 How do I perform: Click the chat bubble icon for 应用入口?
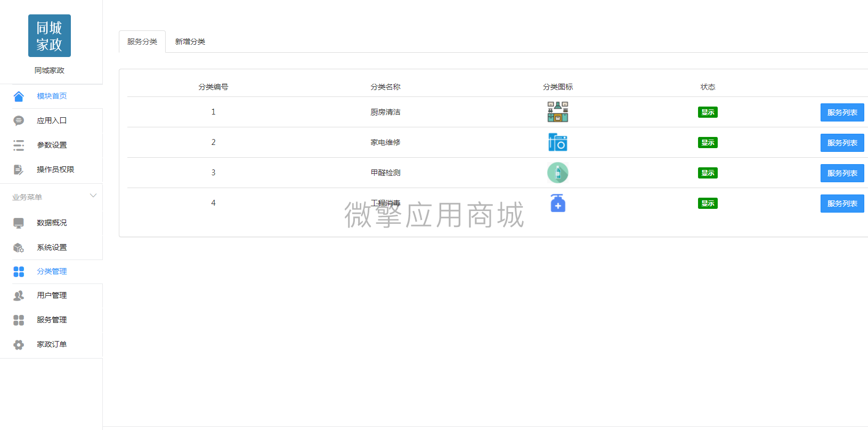coord(19,120)
